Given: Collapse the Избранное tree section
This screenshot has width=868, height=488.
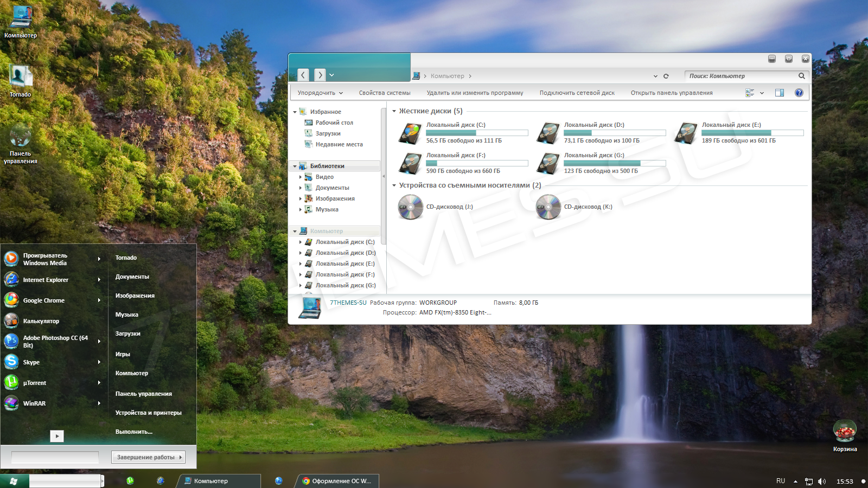Looking at the screenshot, I should 295,112.
